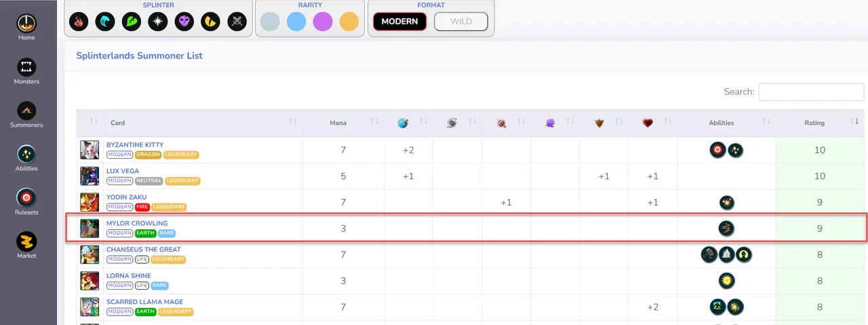
Task: Sort the table by Rating
Action: 820,123
